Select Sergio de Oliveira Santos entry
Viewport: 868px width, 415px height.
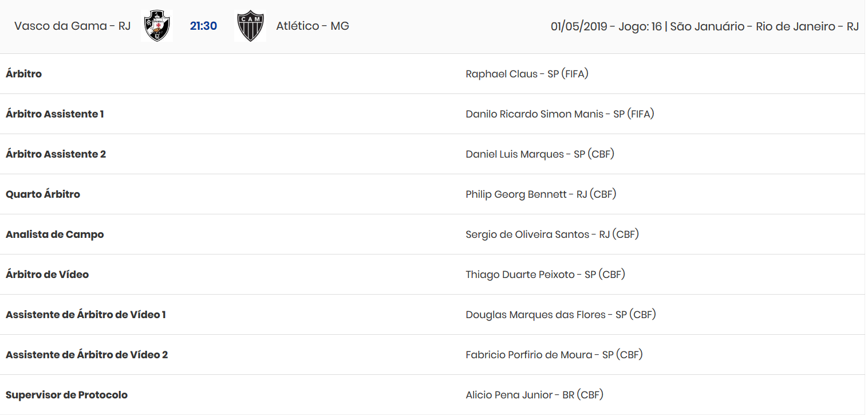point(552,234)
